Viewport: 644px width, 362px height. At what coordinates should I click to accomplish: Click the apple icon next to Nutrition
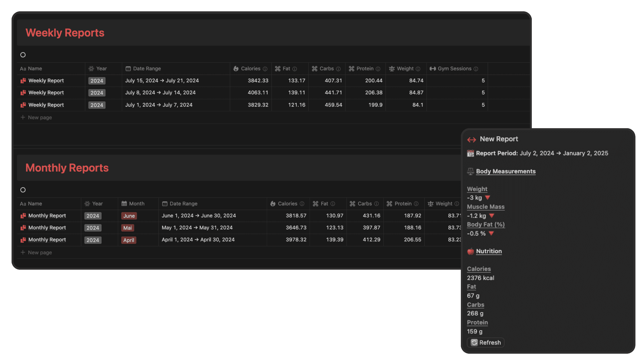[470, 251]
